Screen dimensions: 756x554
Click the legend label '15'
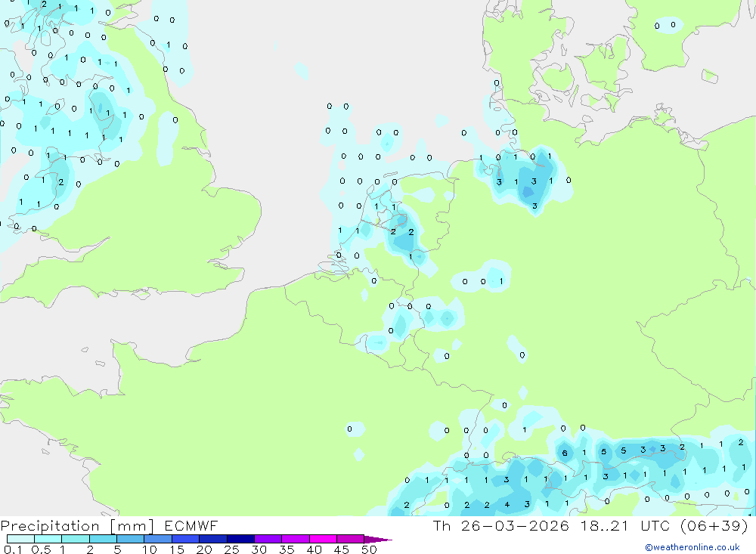(x=177, y=549)
